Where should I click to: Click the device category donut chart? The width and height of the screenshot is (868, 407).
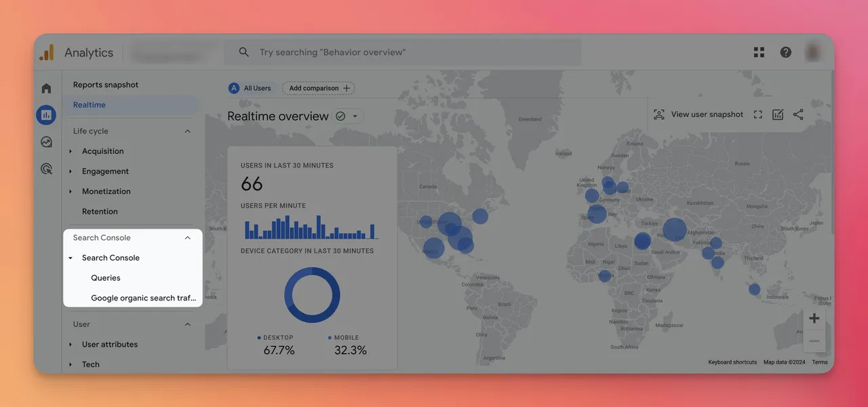pyautogui.click(x=312, y=295)
